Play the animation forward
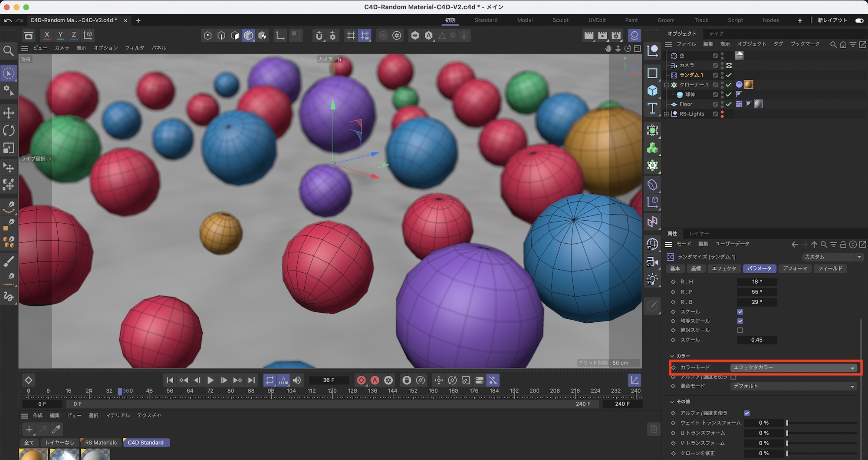 pyautogui.click(x=210, y=381)
